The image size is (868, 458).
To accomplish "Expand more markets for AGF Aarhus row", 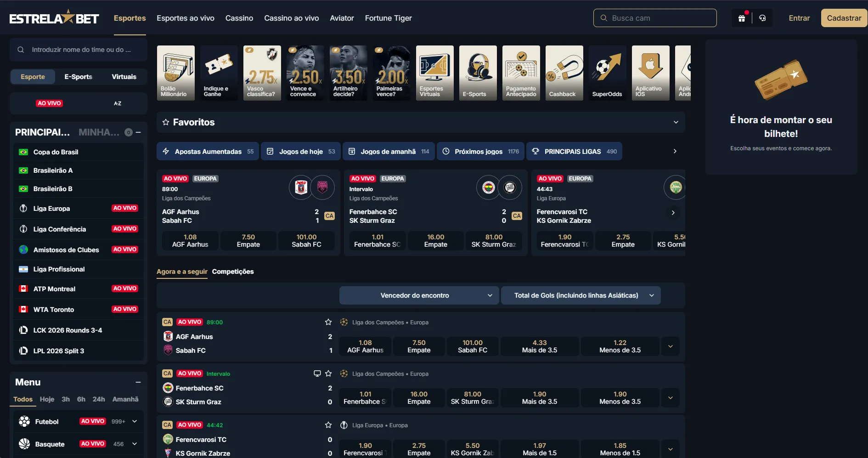I will [671, 346].
